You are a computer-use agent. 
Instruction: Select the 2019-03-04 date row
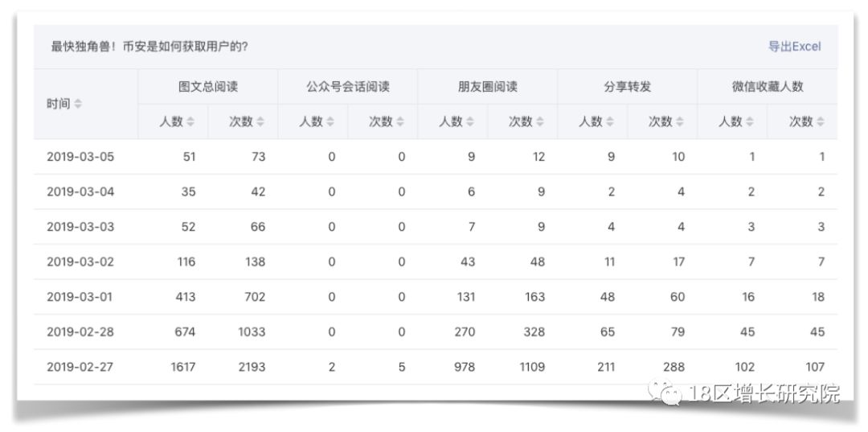pyautogui.click(x=435, y=191)
